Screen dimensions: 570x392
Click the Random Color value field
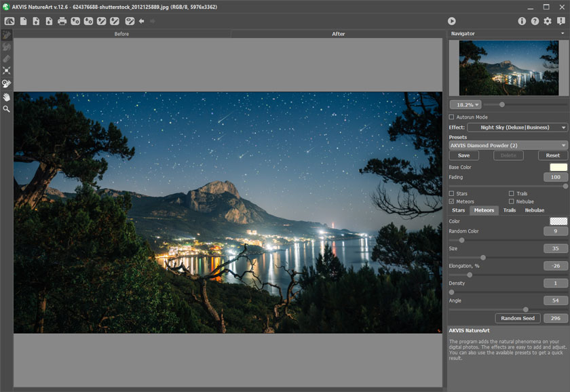pyautogui.click(x=556, y=231)
